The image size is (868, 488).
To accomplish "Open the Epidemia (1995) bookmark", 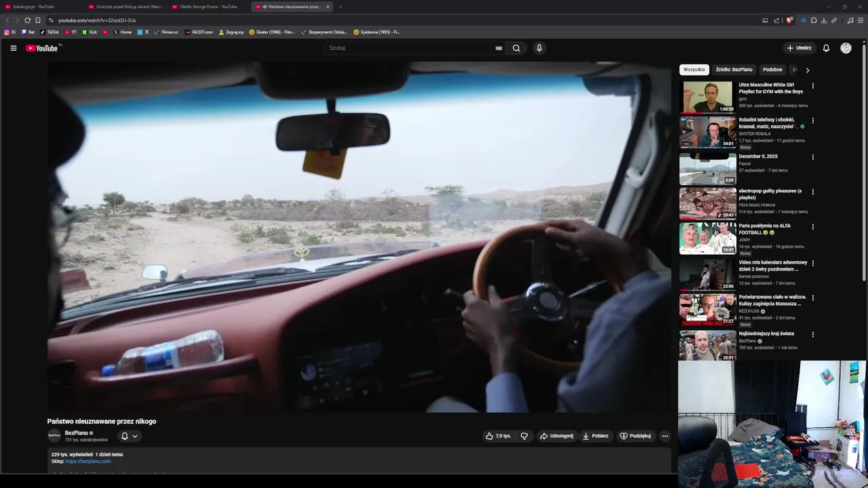I will click(376, 32).
